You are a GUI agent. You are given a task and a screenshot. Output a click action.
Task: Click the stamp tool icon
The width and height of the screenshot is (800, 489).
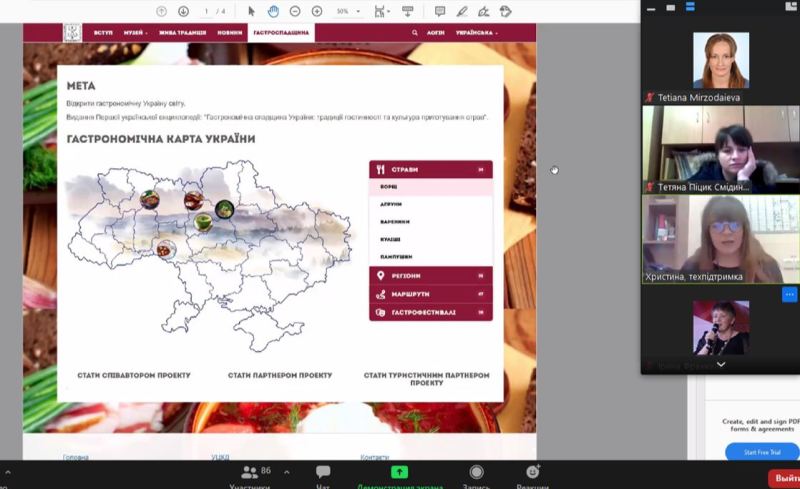(506, 11)
